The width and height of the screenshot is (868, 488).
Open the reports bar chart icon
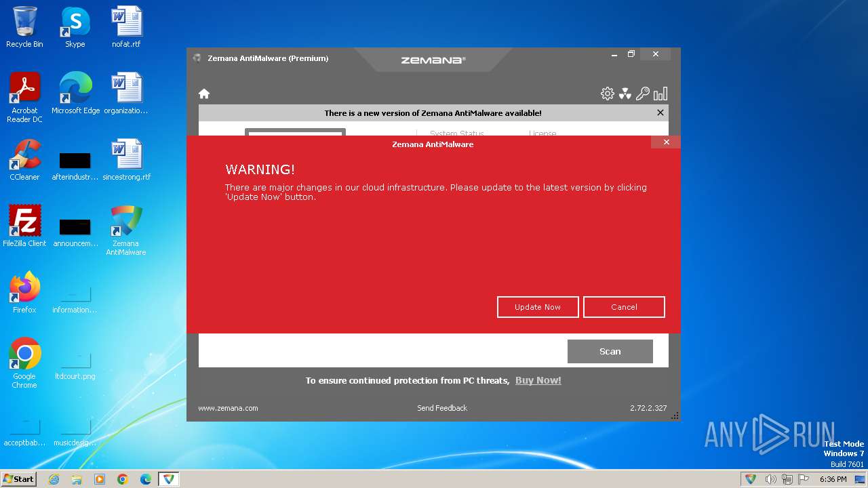click(x=660, y=94)
